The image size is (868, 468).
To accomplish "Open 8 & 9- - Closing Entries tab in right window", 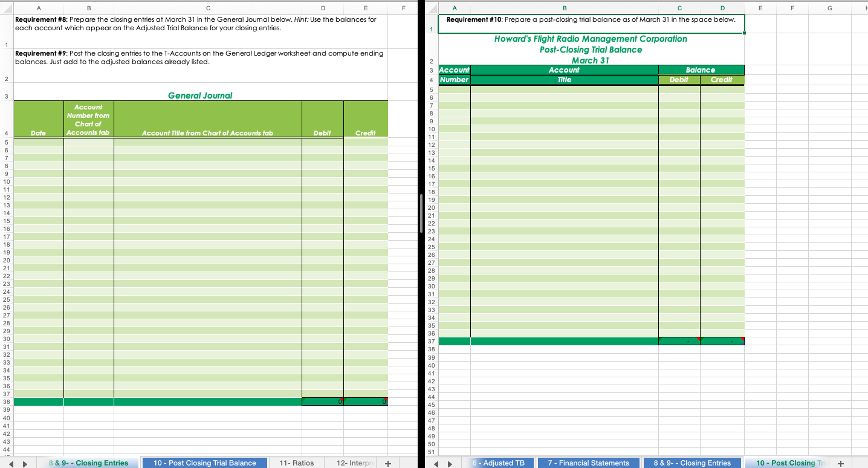I will coord(692,463).
